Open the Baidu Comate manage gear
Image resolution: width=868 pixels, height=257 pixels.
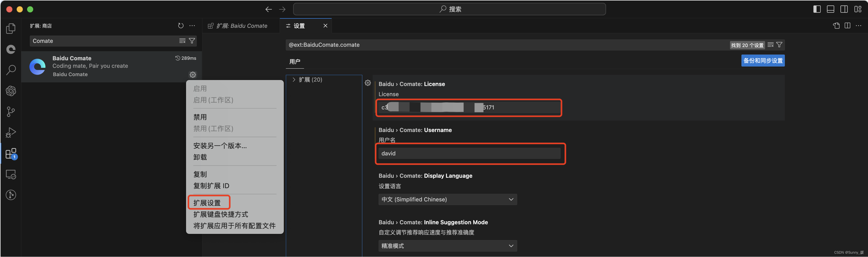pyautogui.click(x=193, y=75)
